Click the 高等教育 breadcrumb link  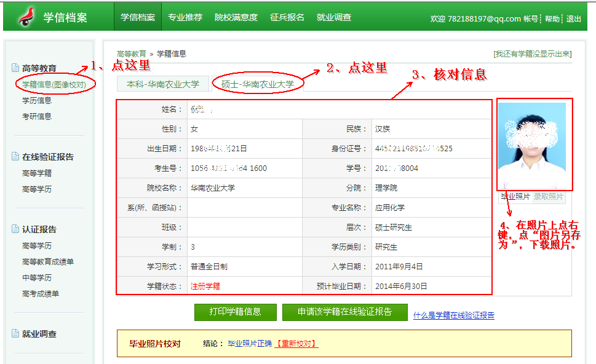[x=132, y=53]
